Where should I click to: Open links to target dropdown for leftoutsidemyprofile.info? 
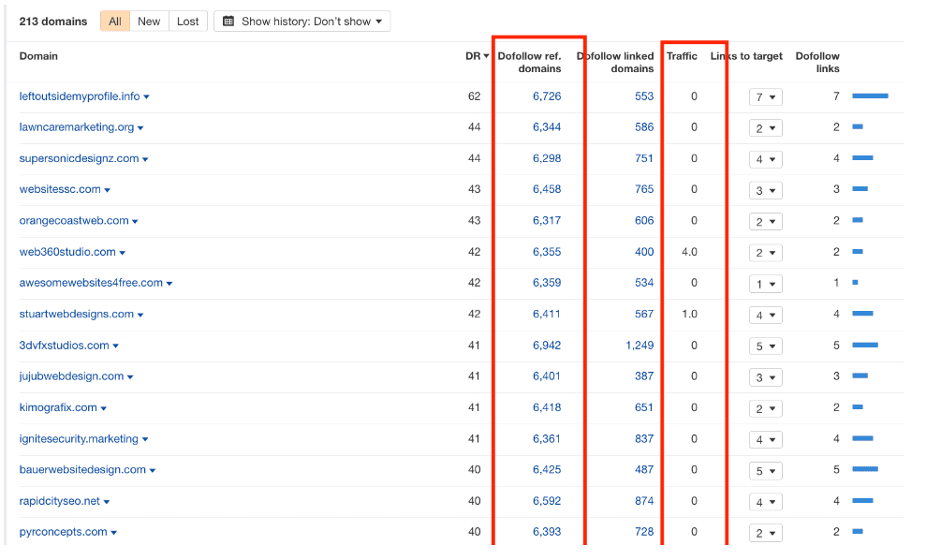(766, 96)
